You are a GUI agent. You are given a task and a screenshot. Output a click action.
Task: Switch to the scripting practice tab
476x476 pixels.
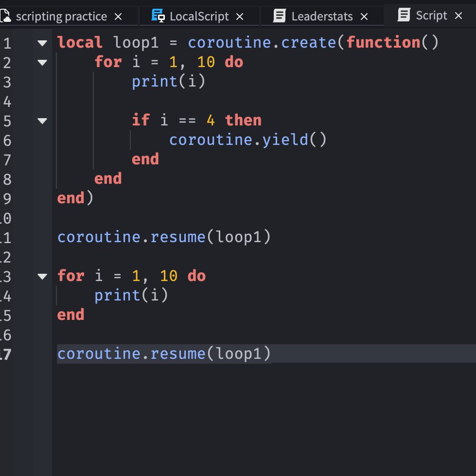point(61,17)
